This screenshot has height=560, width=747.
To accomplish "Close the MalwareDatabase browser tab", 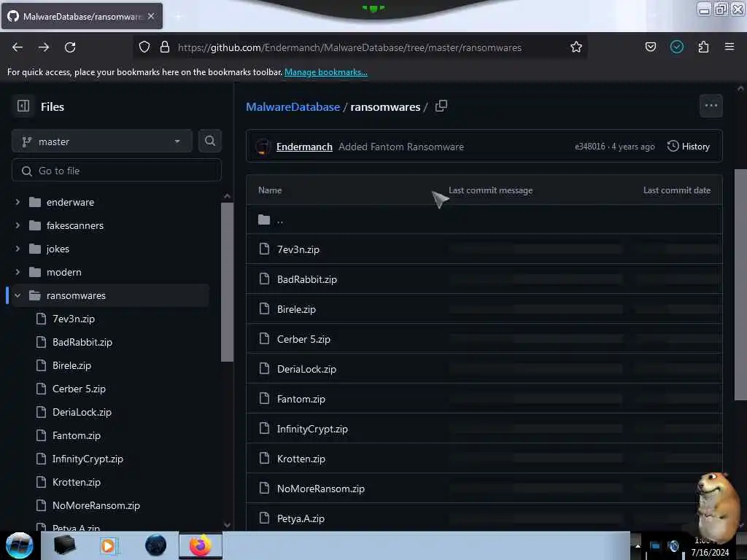I will (151, 16).
